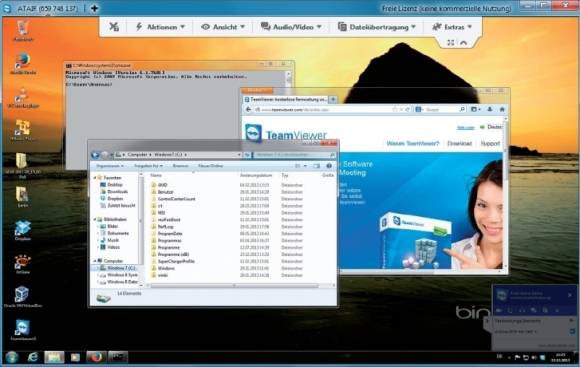
Task: Click the Firefox home icon
Action: pos(502,110)
